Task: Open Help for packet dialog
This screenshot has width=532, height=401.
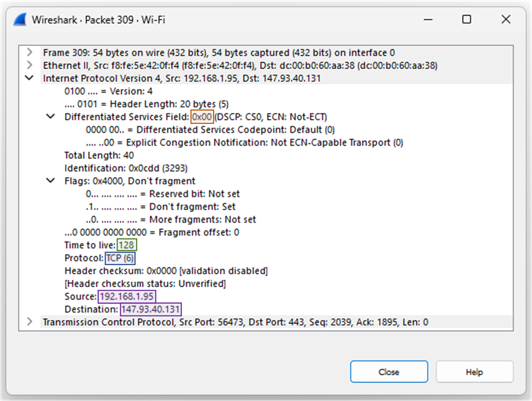Action: tap(474, 372)
